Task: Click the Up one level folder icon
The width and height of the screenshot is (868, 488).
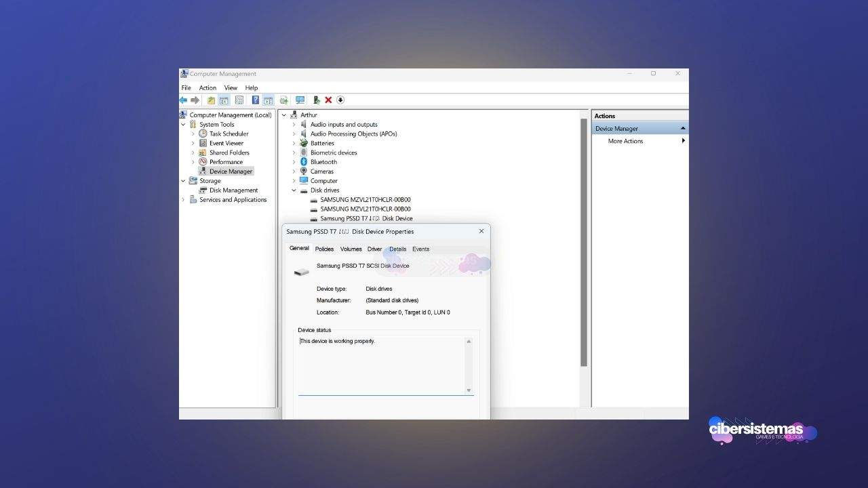Action: pos(211,100)
